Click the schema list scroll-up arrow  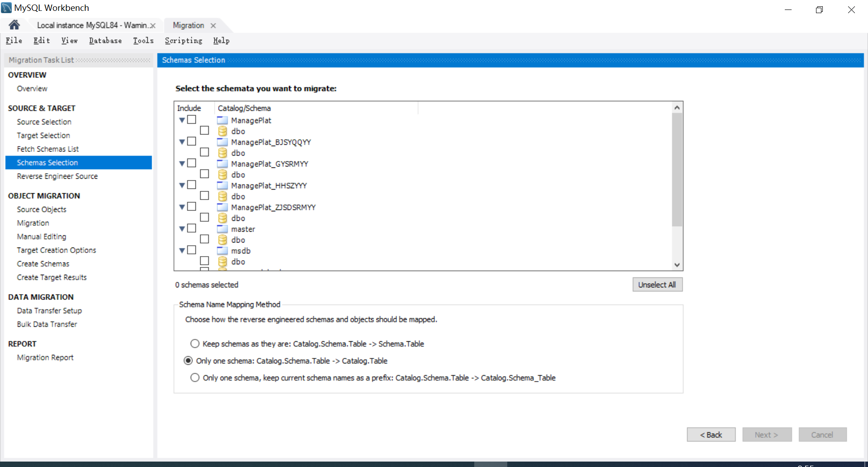[677, 108]
